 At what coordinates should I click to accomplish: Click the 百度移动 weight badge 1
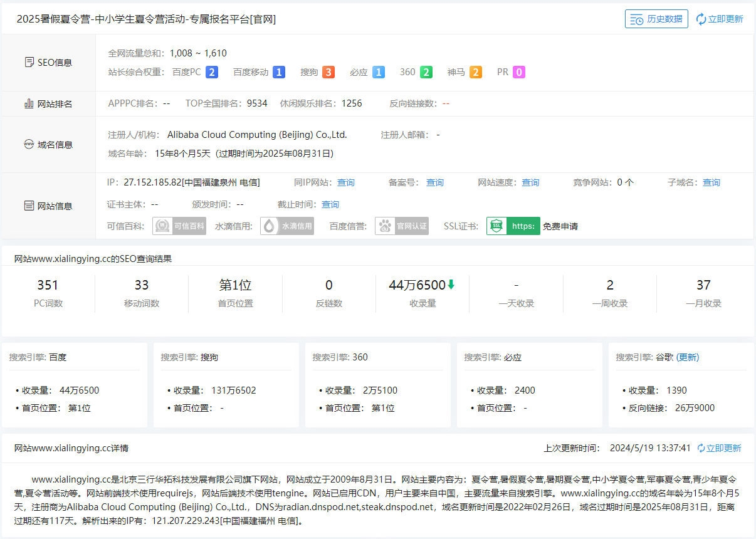[279, 72]
